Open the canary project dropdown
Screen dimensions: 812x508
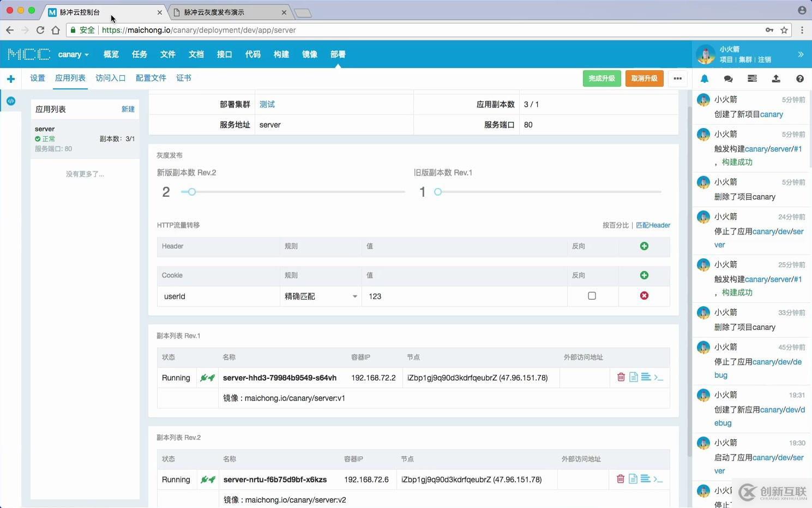(x=73, y=55)
